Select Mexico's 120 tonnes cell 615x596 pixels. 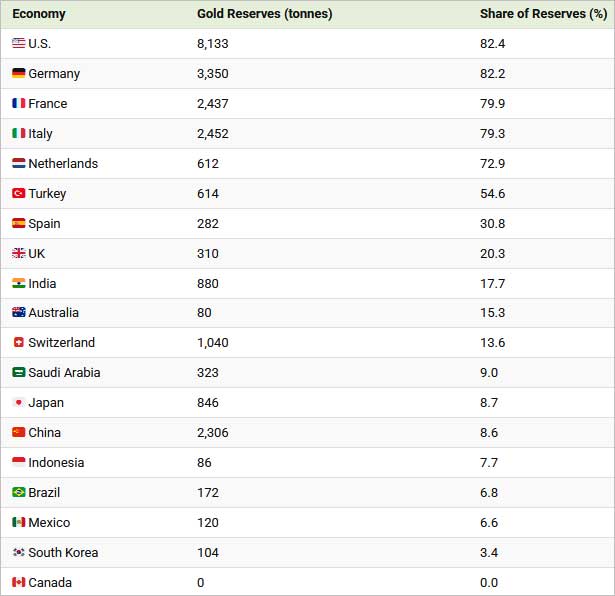[208, 523]
